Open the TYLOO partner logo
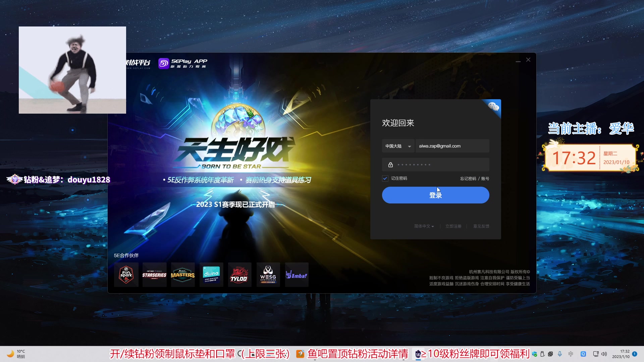 [239, 275]
